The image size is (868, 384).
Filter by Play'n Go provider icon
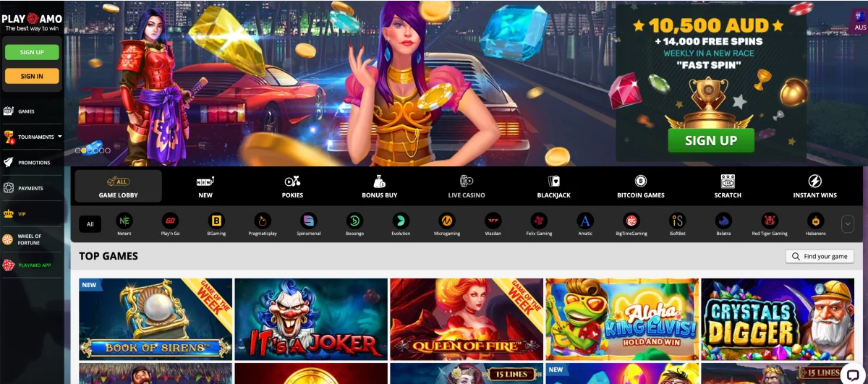click(x=171, y=221)
